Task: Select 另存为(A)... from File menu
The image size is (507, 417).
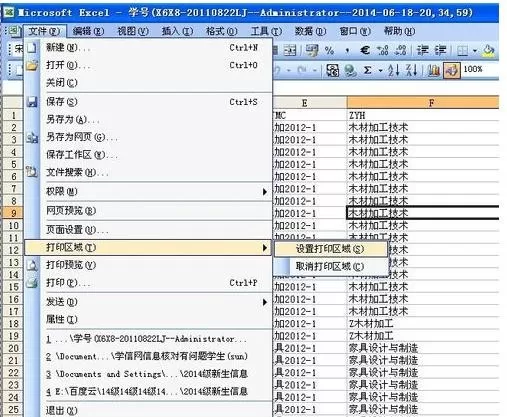Action: [x=149, y=119]
